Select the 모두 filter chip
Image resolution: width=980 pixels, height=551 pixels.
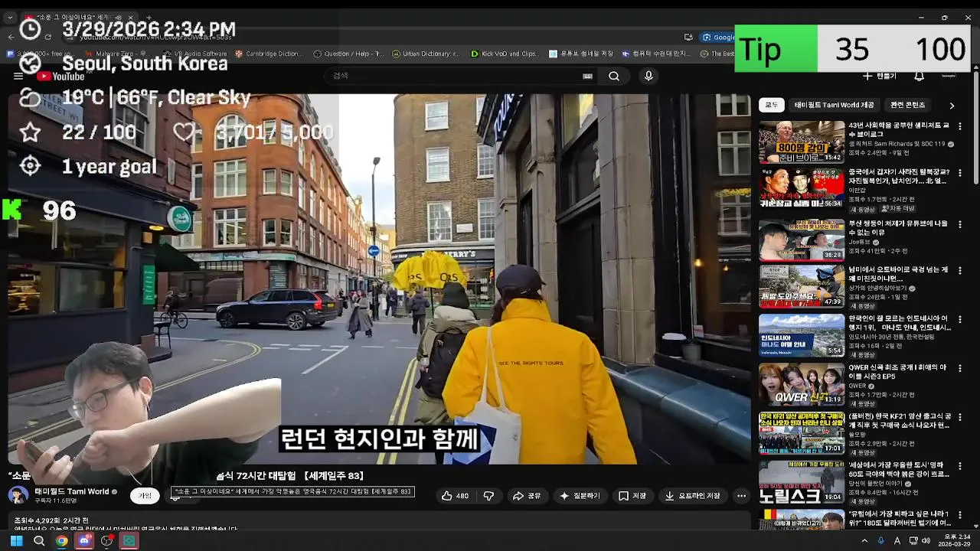(x=772, y=105)
